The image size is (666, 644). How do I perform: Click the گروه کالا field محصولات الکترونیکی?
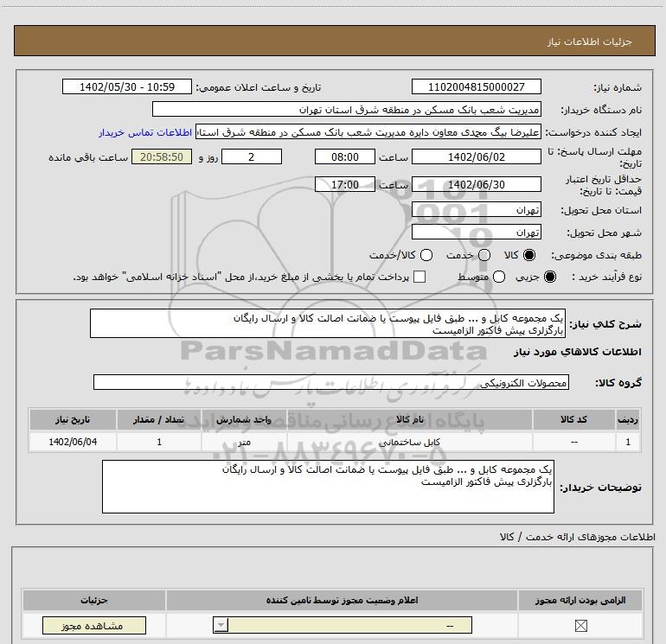(331, 382)
